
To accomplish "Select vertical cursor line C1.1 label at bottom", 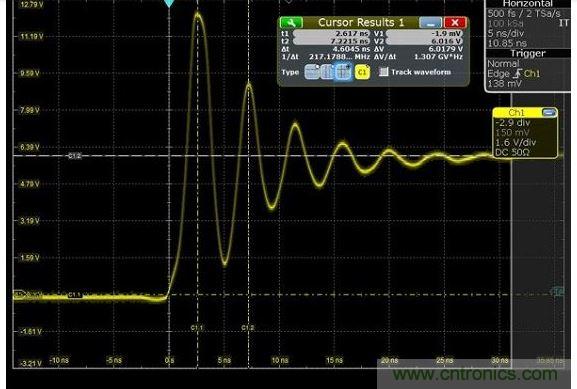I will point(197,328).
